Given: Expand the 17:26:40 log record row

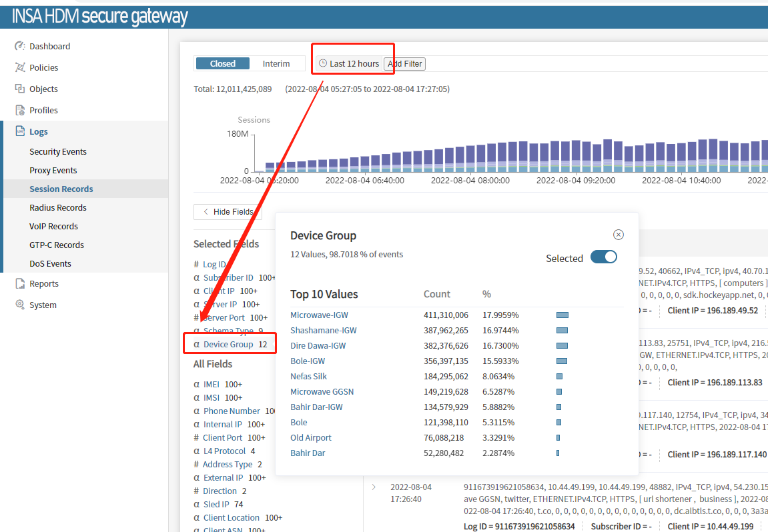Looking at the screenshot, I should click(374, 487).
